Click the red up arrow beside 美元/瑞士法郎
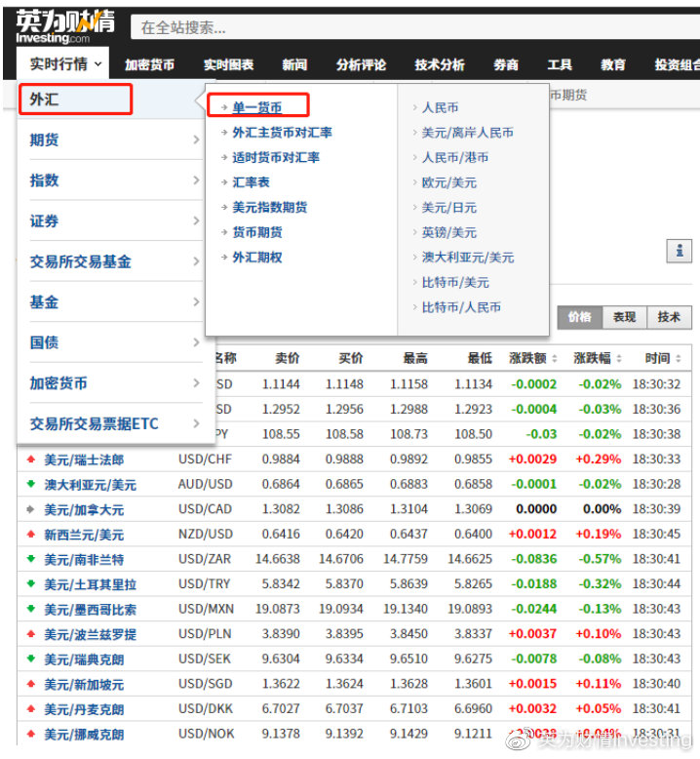This screenshot has width=700, height=759. pos(31,459)
